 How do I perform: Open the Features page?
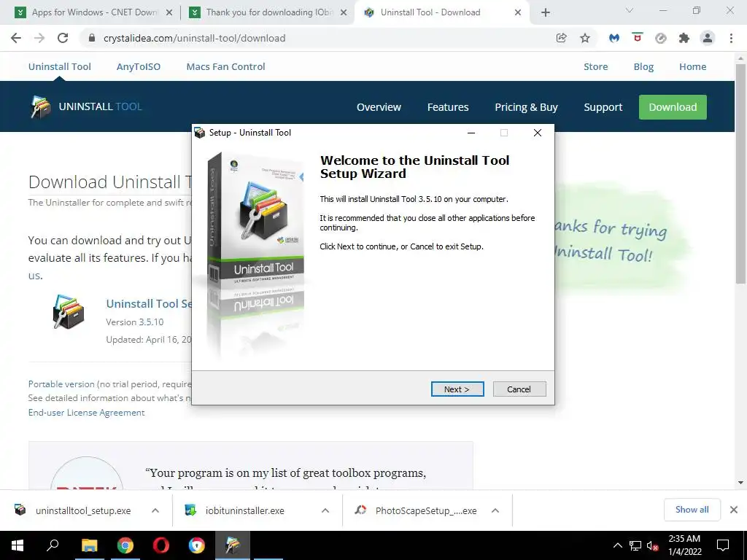448,107
